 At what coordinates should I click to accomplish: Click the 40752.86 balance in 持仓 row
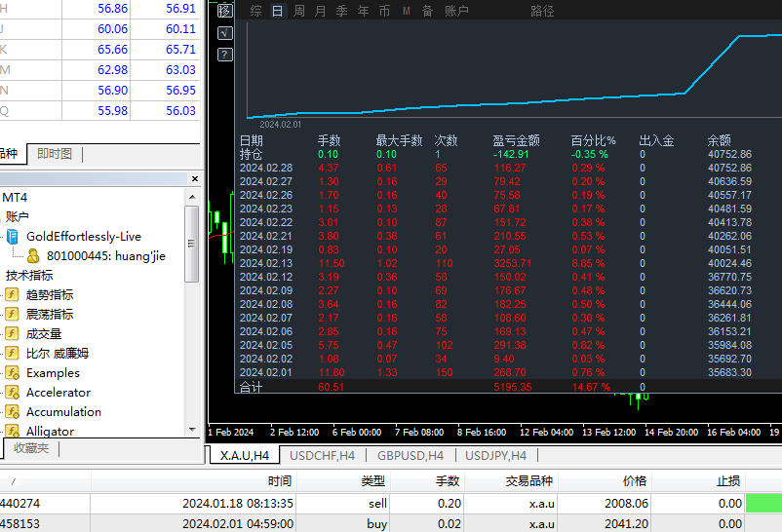[x=729, y=155]
